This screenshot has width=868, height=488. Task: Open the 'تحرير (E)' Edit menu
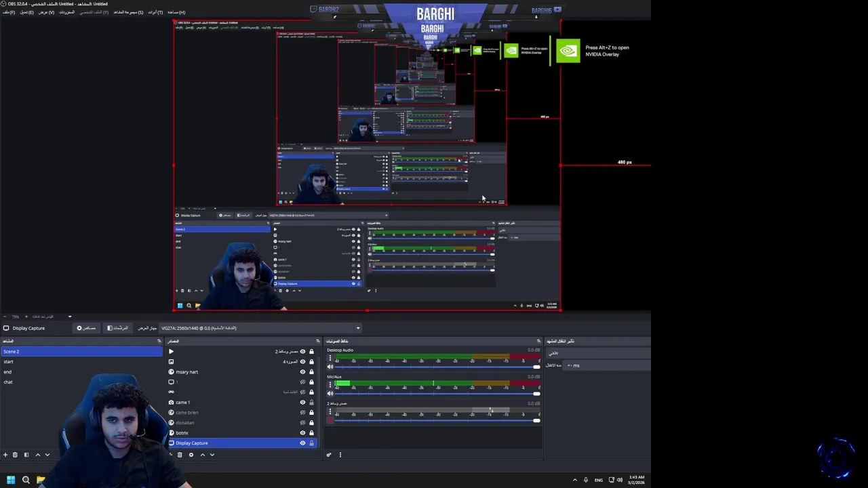point(27,12)
